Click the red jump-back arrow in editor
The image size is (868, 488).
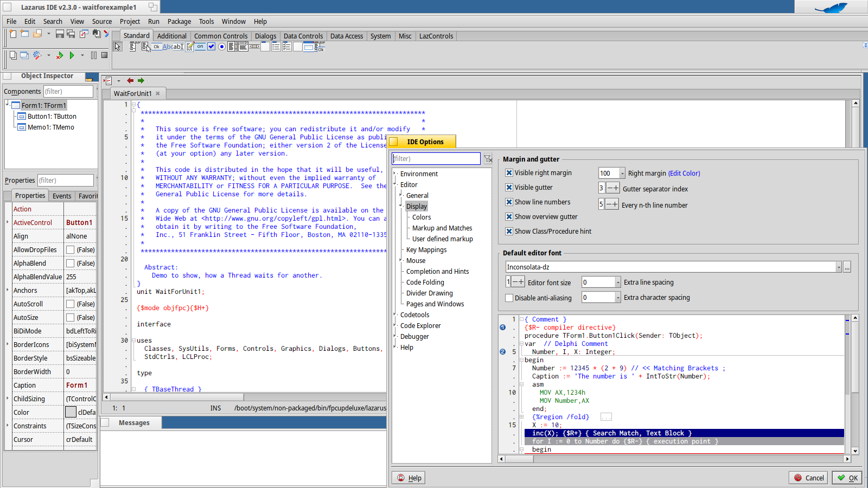pyautogui.click(x=130, y=81)
